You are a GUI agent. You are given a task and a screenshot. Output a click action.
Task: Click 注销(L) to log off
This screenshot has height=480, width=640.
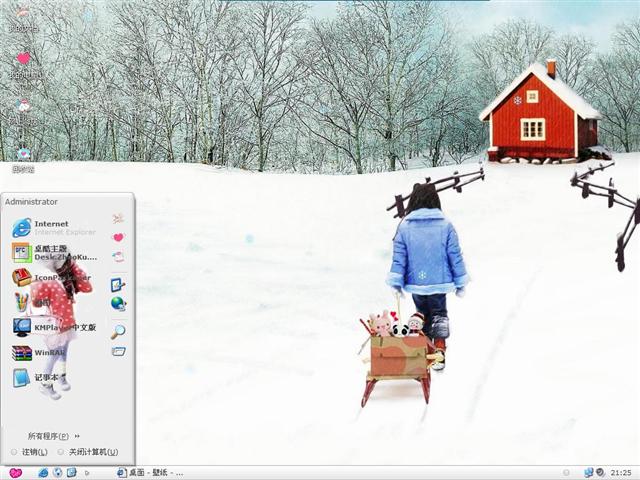click(x=30, y=452)
